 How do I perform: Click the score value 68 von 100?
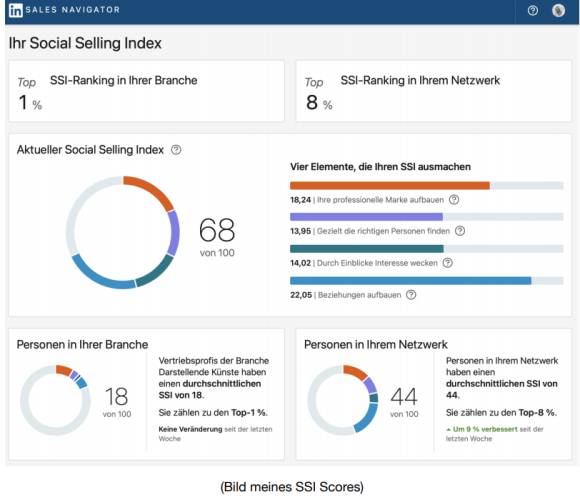point(217,237)
